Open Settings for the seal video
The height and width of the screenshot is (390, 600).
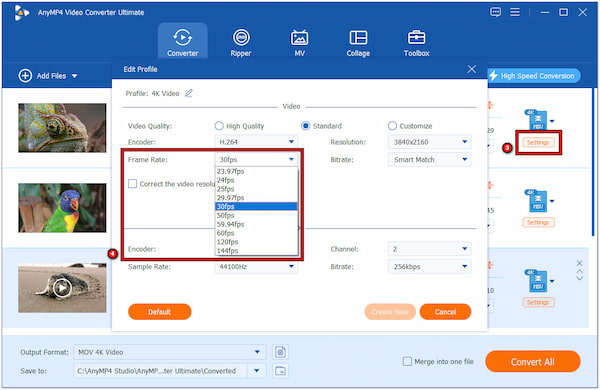coord(538,302)
